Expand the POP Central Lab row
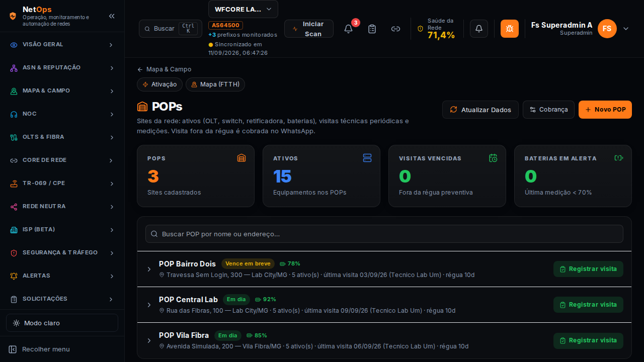The image size is (644, 362). coord(149,305)
